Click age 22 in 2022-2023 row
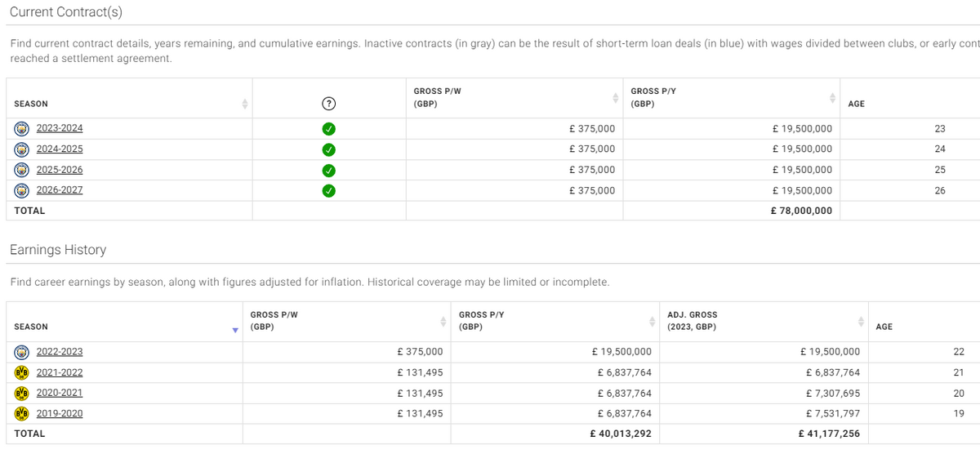The image size is (980, 454). point(959,352)
